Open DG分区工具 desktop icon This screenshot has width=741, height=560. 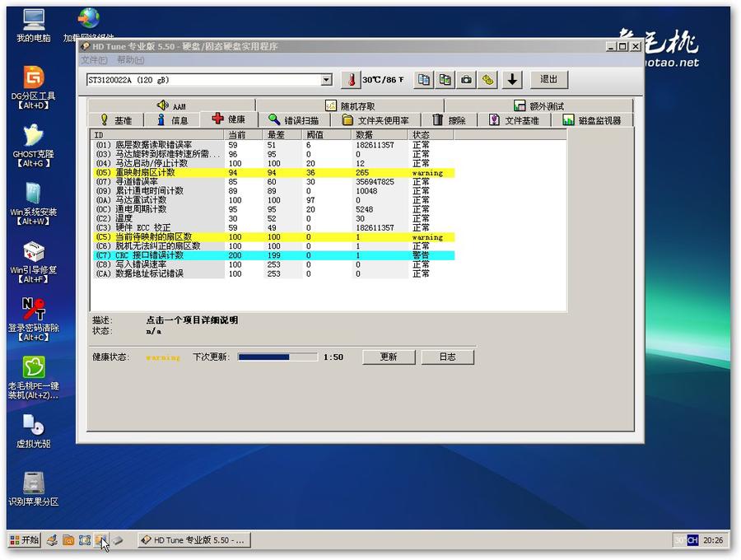click(x=34, y=87)
